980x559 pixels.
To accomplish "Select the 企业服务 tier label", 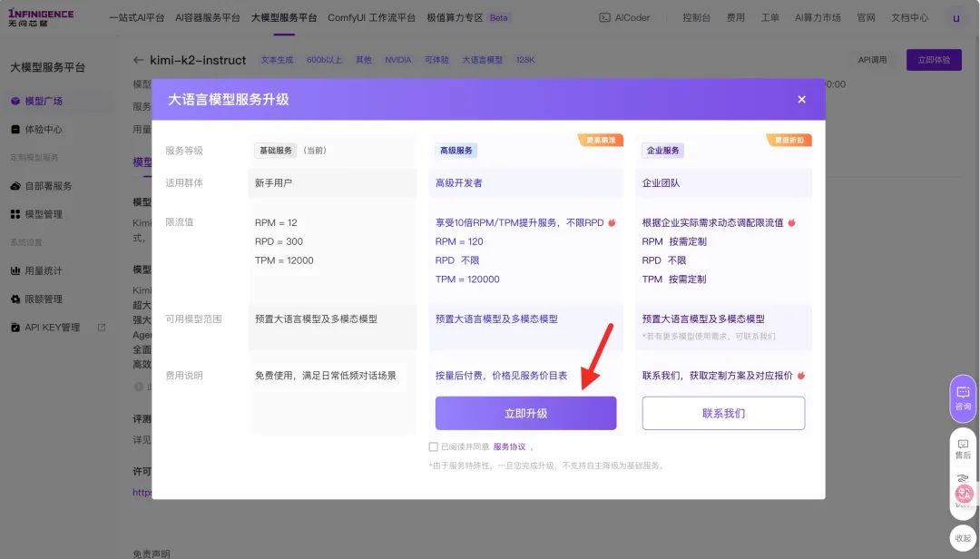I will coord(663,151).
